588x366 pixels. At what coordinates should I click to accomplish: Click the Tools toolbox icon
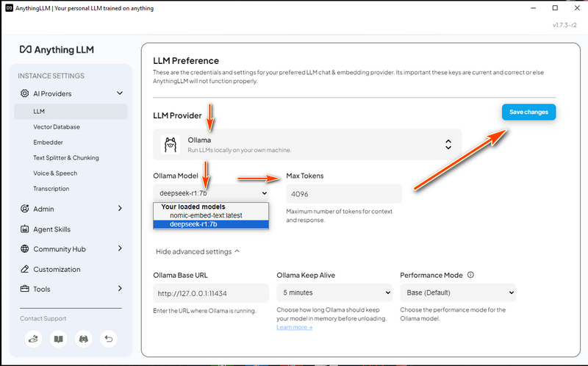pos(24,289)
